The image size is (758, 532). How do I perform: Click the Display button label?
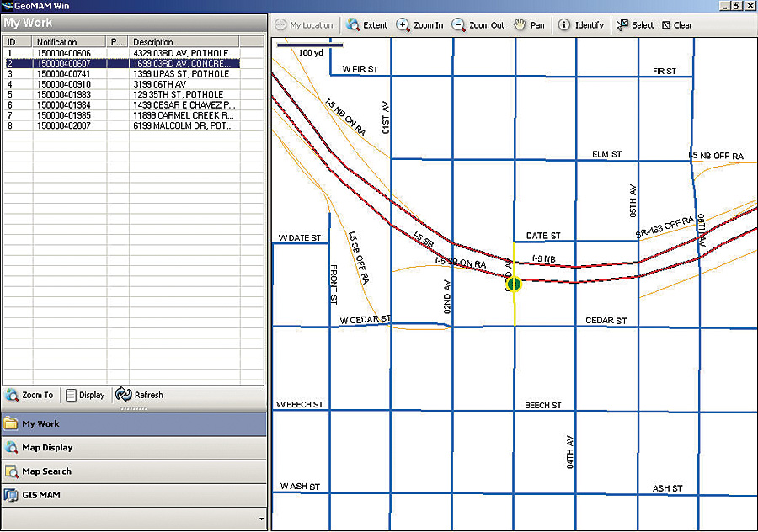(92, 395)
